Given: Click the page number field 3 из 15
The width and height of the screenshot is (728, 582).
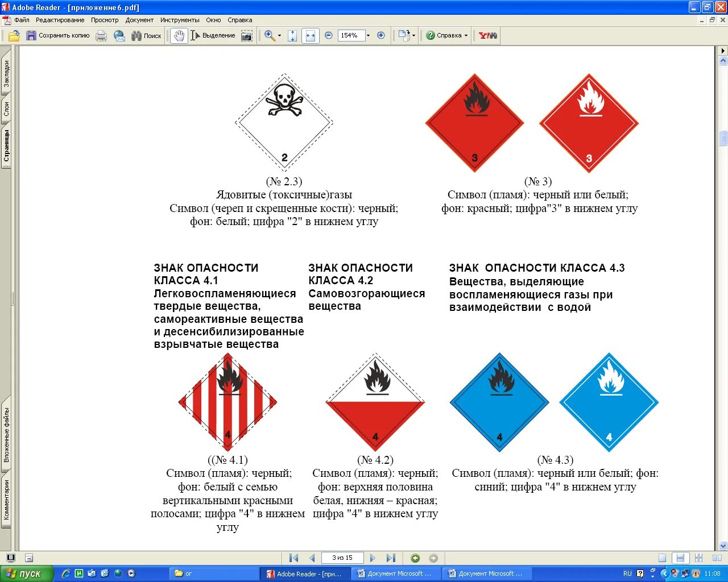Looking at the screenshot, I should (x=342, y=558).
